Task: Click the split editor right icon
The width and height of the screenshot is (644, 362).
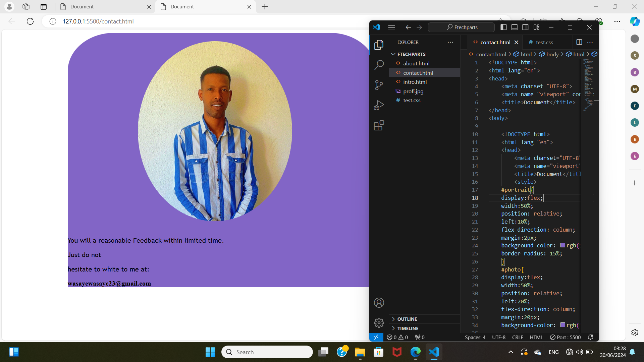Action: [x=579, y=42]
